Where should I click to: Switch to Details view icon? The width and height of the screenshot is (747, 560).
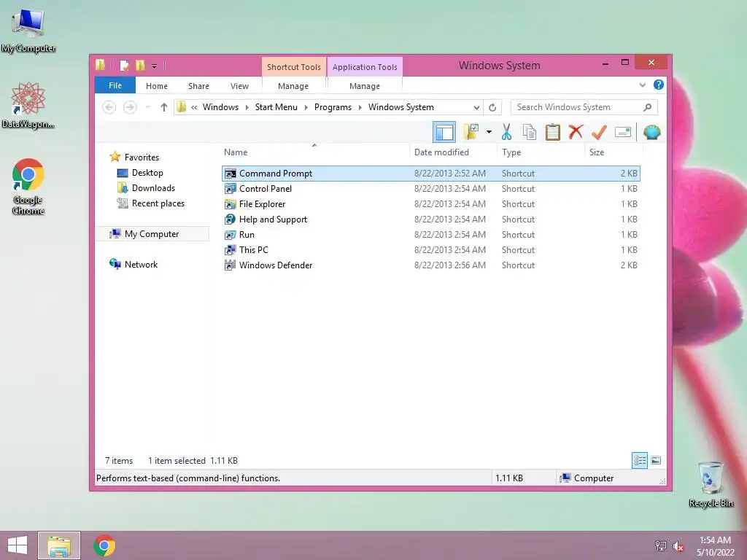639,460
